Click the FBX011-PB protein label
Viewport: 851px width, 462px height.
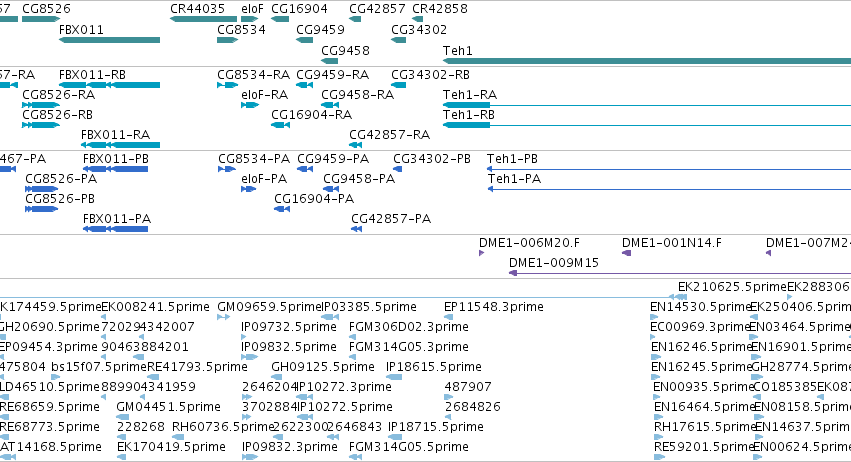click(x=116, y=159)
